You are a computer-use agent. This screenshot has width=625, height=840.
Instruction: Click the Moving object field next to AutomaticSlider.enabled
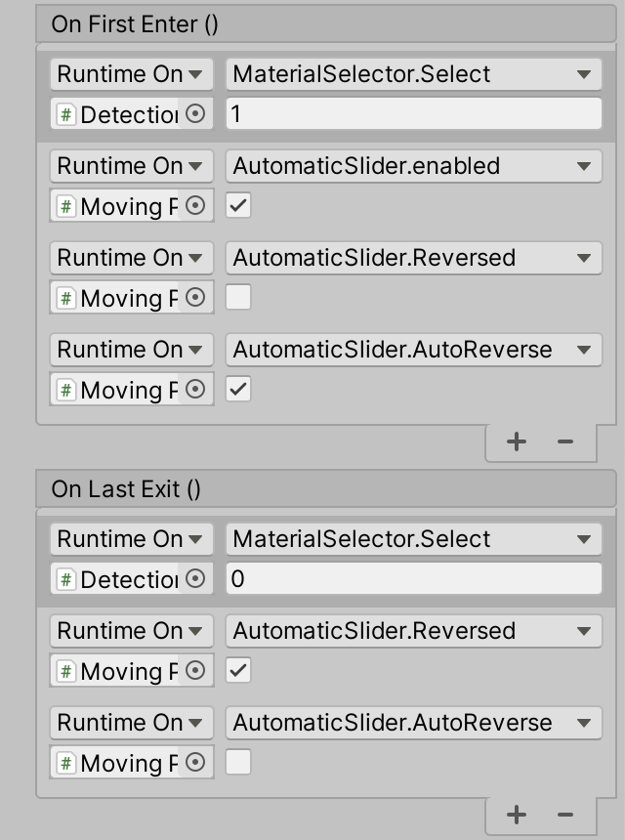click(118, 206)
